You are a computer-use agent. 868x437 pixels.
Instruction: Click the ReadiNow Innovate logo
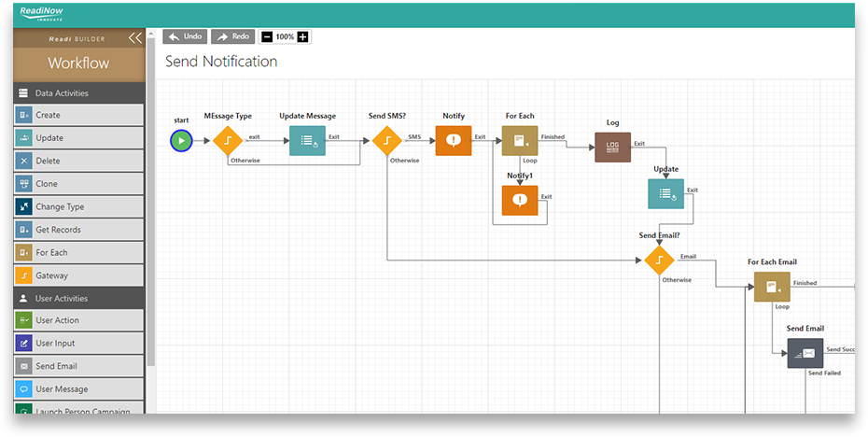[x=43, y=14]
